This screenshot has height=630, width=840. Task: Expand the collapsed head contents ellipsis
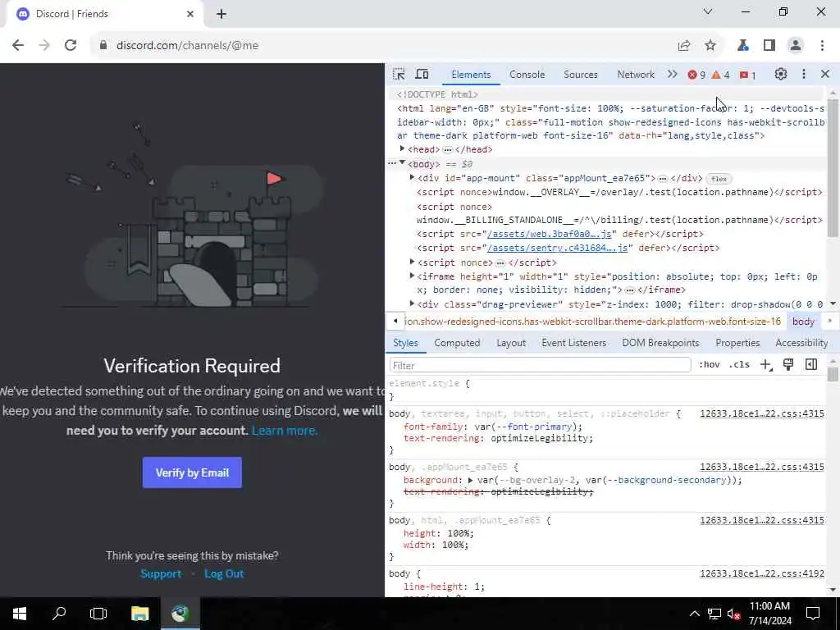click(x=447, y=149)
